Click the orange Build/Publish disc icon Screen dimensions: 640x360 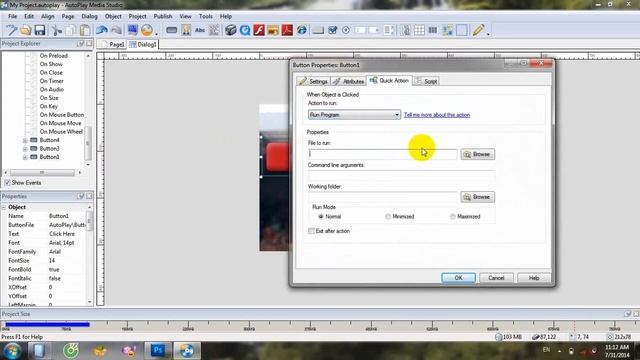click(147, 30)
